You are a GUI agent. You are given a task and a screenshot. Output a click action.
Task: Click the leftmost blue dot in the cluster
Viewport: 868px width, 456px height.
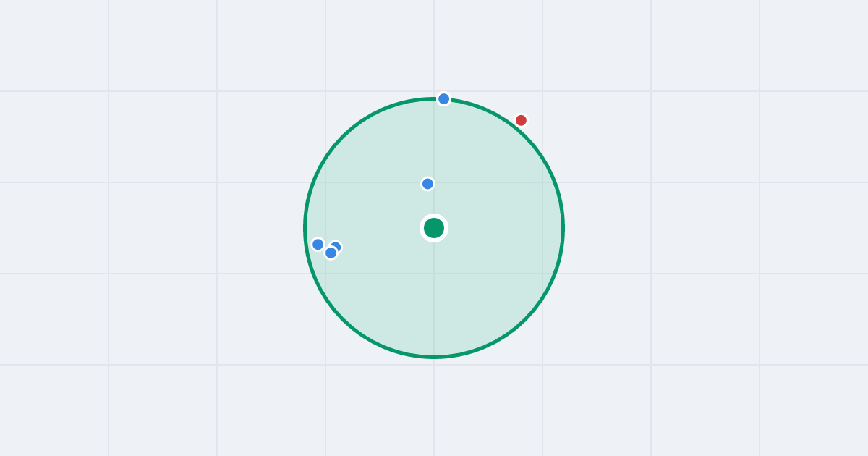click(318, 244)
